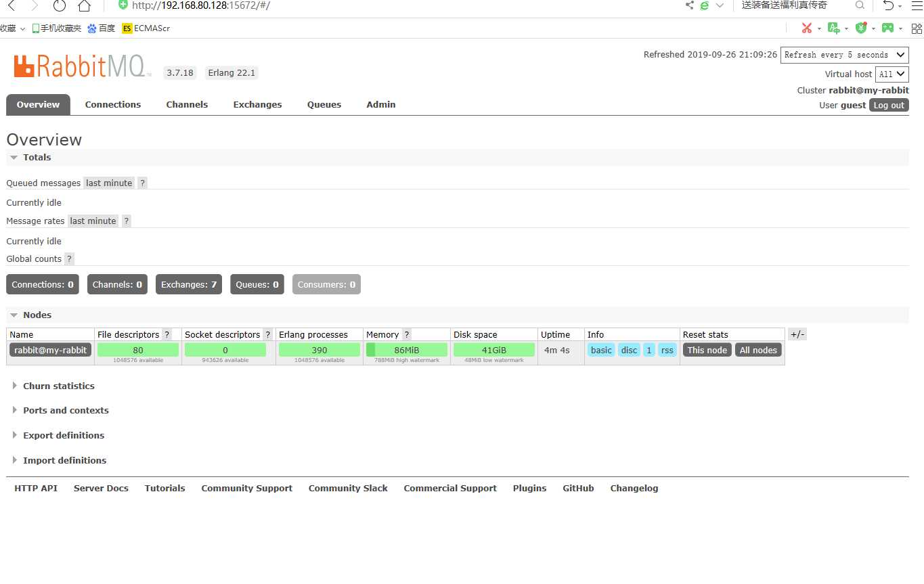Switch to the Connections tab
The height and width of the screenshot is (584, 924).
pos(113,105)
